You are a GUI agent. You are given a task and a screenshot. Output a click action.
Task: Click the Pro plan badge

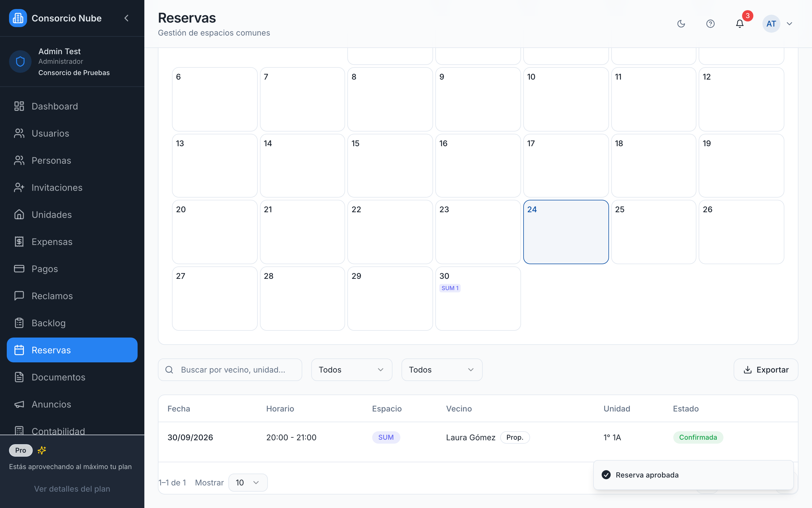click(21, 450)
